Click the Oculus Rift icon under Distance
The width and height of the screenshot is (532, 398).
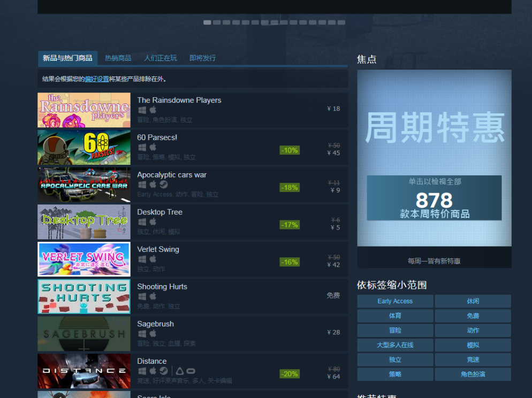point(191,371)
